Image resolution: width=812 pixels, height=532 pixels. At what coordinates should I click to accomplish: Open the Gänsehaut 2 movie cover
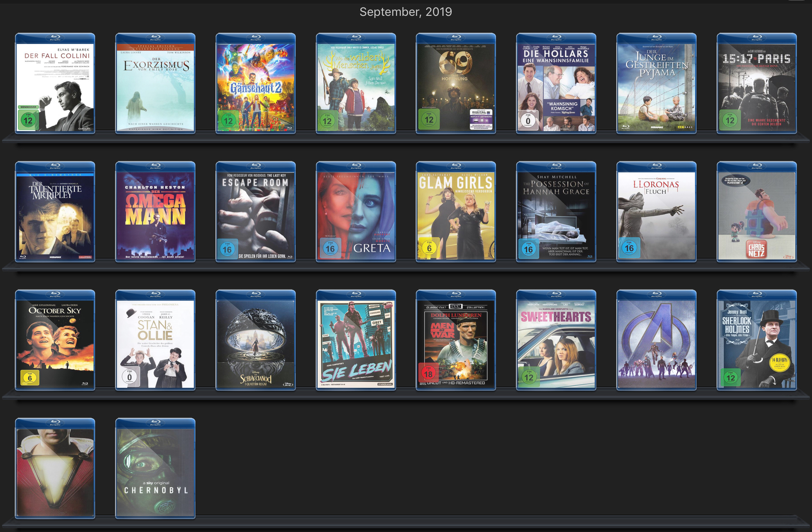255,84
